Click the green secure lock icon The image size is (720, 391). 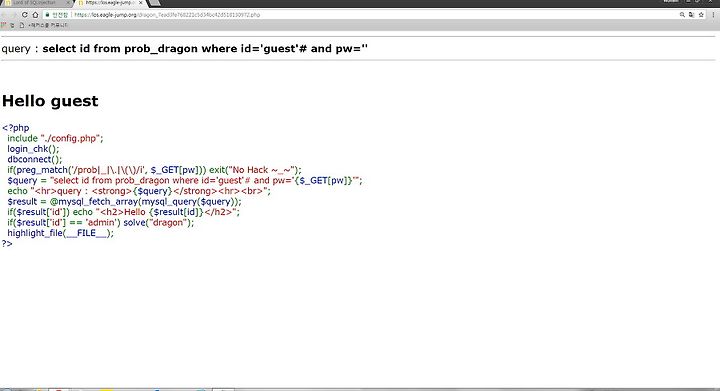point(47,15)
